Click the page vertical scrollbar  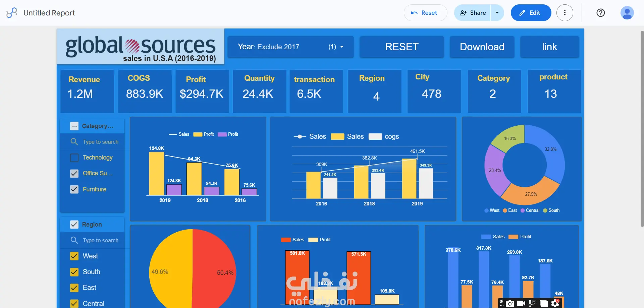(642, 129)
